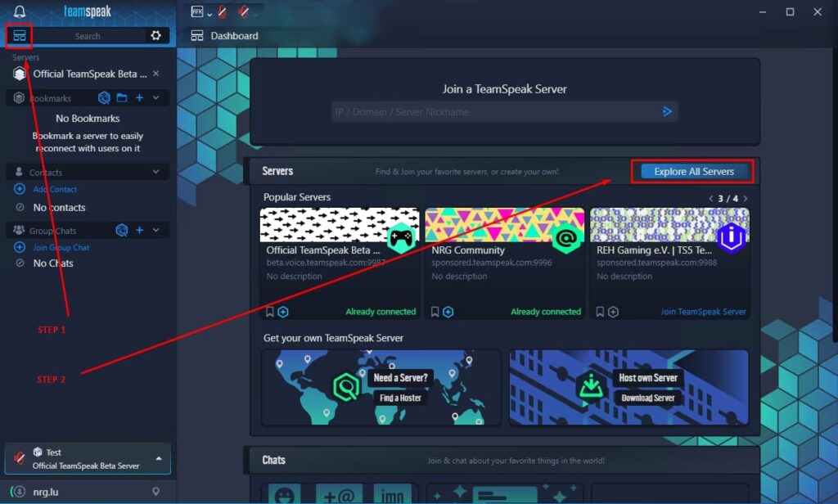Open settings gear next to Search
Screen dimensions: 838x504
coord(155,35)
